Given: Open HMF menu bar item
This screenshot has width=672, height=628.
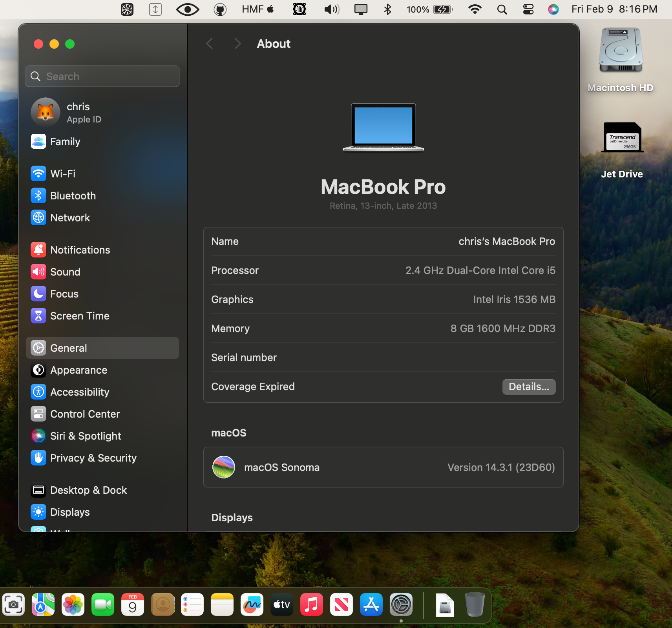Looking at the screenshot, I should [258, 9].
